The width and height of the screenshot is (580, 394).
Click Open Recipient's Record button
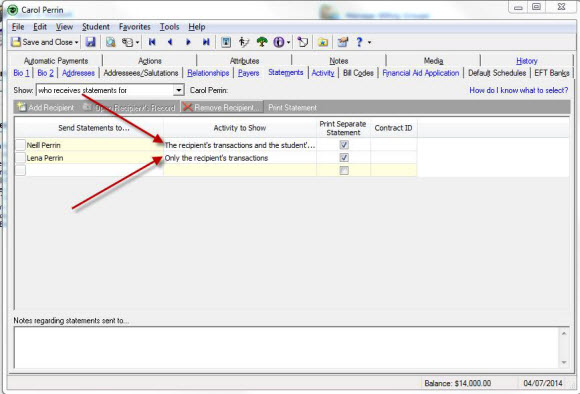point(129,108)
